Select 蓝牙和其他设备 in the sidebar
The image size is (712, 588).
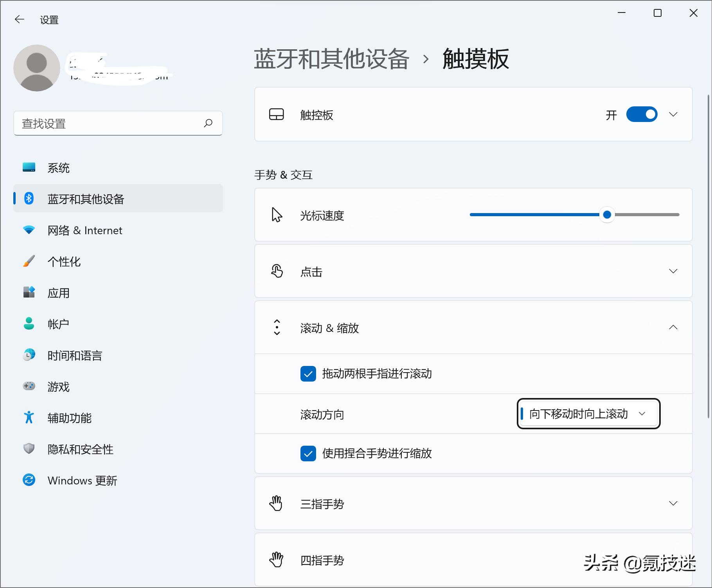85,199
